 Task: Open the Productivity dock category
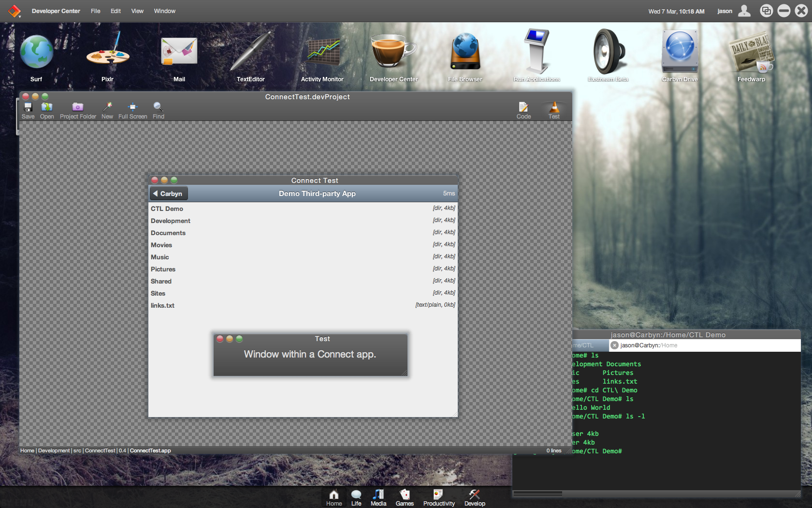pyautogui.click(x=439, y=497)
